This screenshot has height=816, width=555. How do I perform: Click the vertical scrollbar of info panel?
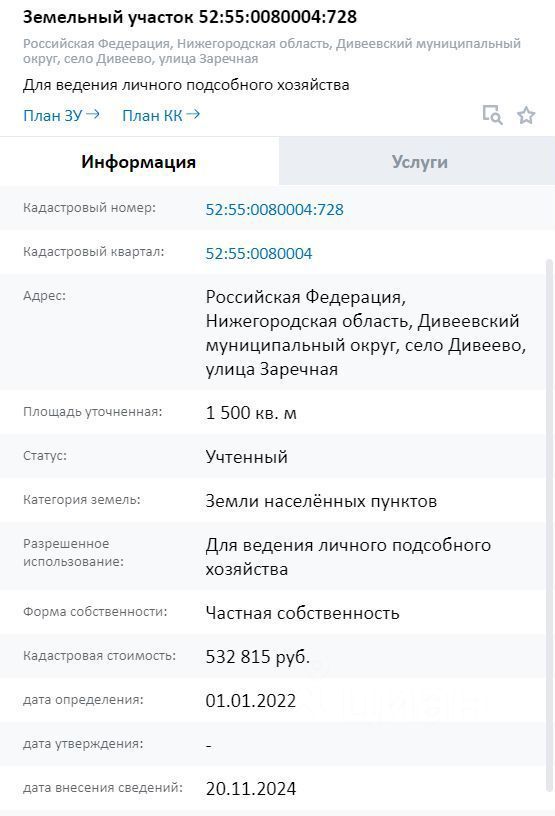[x=549, y=525]
